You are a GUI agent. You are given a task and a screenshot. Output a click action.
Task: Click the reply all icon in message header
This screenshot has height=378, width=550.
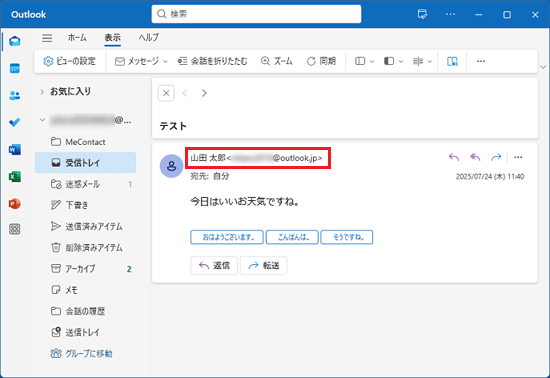475,157
